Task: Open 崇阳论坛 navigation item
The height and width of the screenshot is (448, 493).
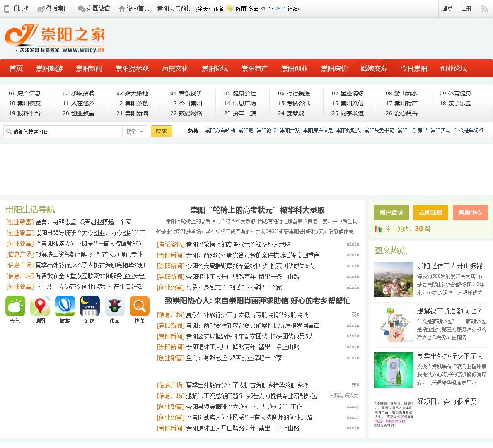Action: coord(215,68)
